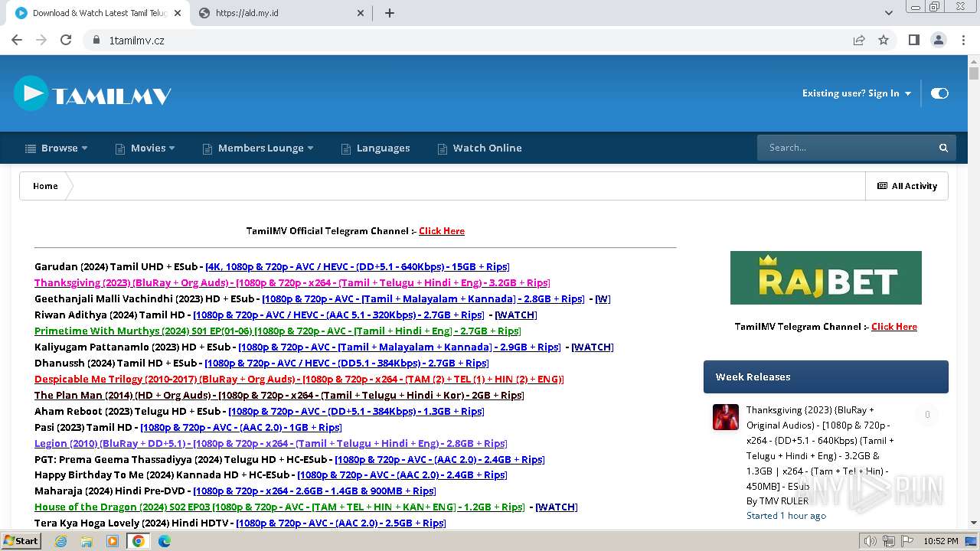Open Despicable Me Trilogy link
Screen dimensions: 980x551
pyautogui.click(x=299, y=380)
